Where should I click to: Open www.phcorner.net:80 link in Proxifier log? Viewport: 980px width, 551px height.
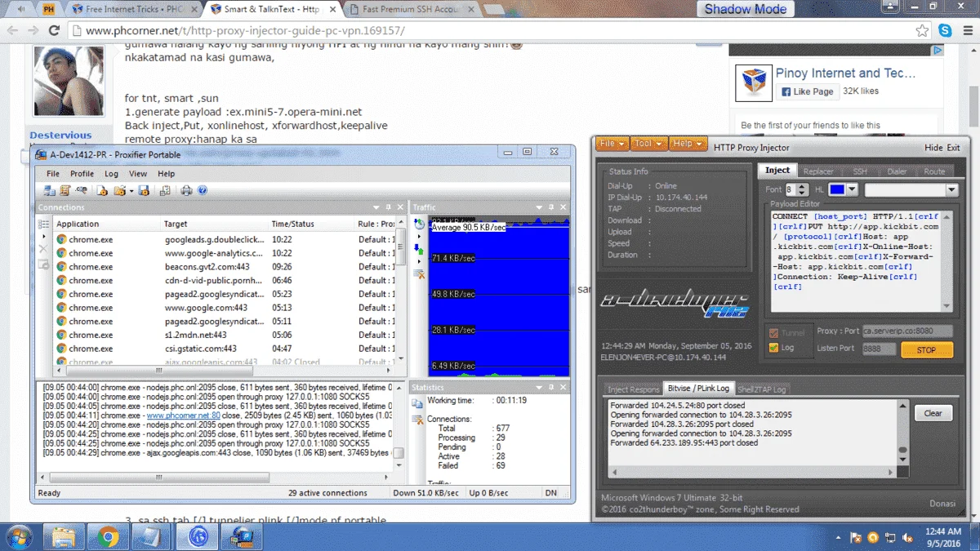[184, 415]
